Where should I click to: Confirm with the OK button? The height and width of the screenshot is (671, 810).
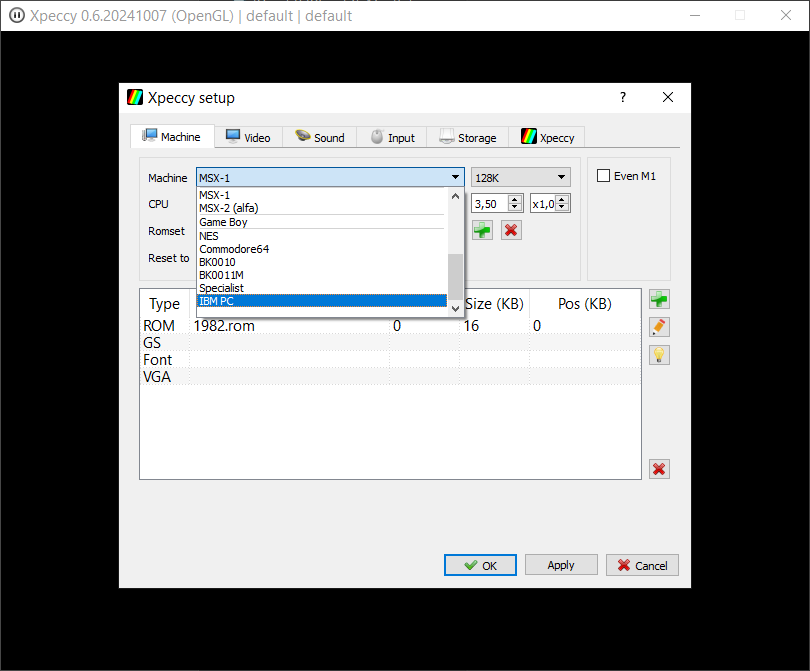point(480,565)
